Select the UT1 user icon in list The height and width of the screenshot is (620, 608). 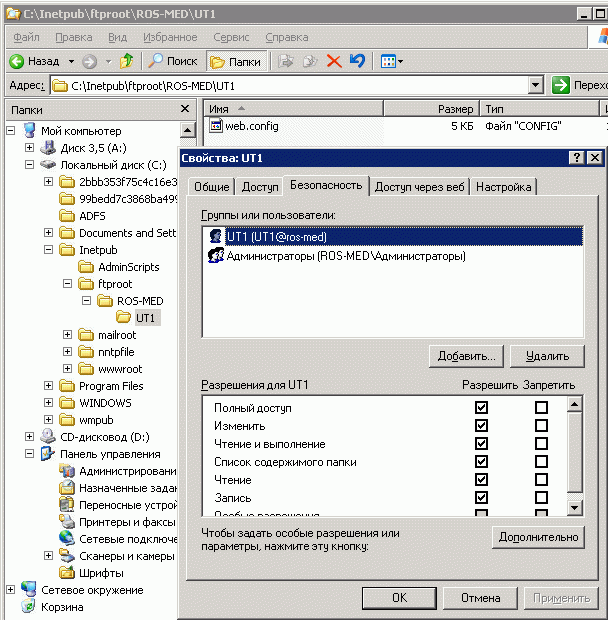[216, 236]
